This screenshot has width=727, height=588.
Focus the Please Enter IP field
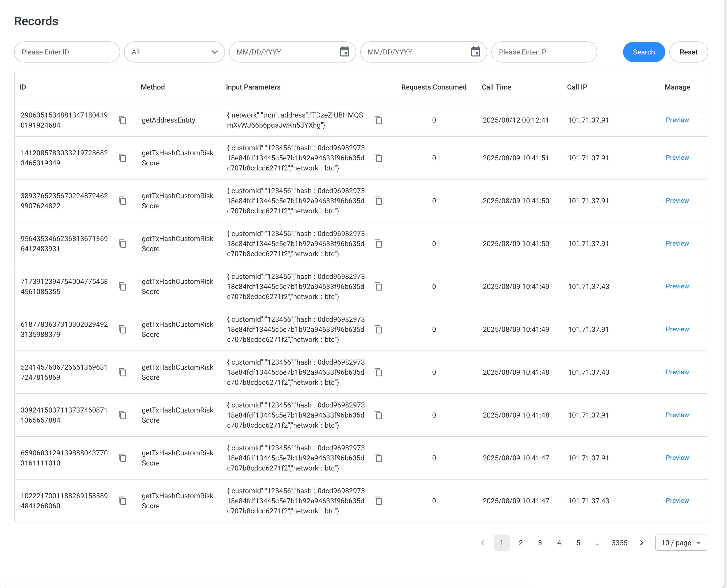coord(544,52)
